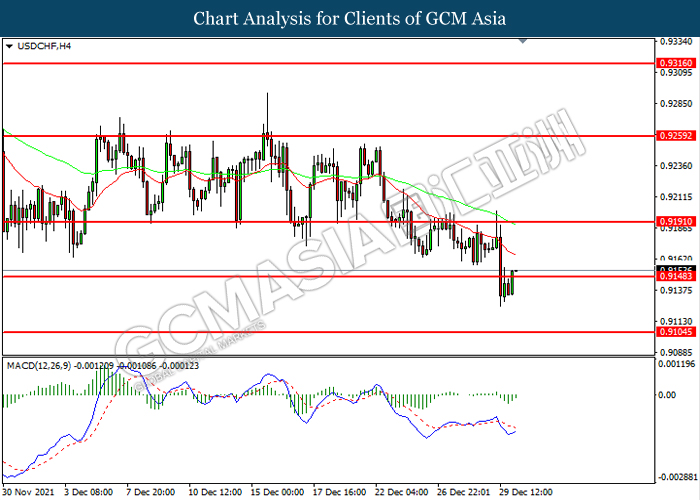Click the 17 Dec 16:00 time label

point(339,492)
